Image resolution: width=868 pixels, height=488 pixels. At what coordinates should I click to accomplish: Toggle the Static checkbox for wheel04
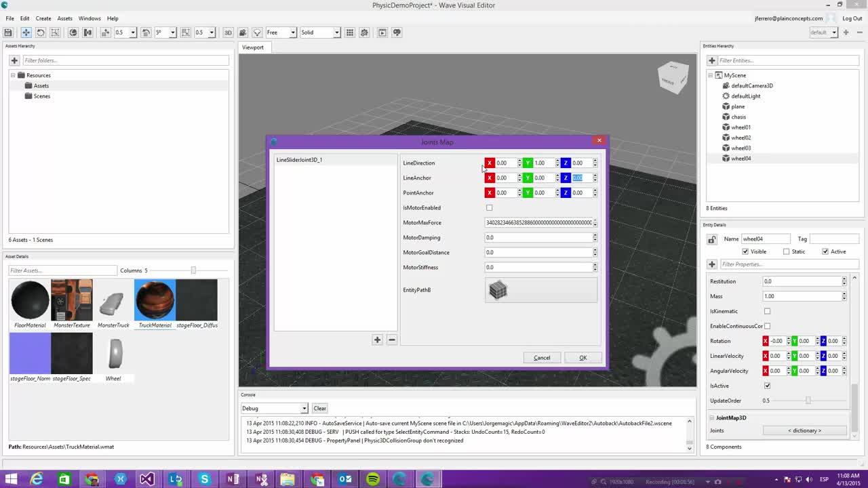[x=786, y=251]
